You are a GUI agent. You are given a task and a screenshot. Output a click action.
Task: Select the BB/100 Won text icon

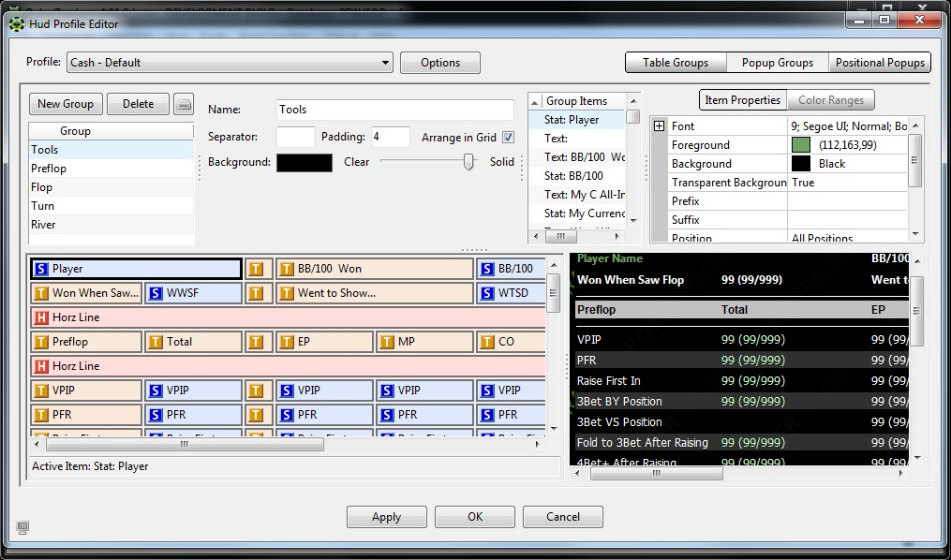[x=287, y=269]
